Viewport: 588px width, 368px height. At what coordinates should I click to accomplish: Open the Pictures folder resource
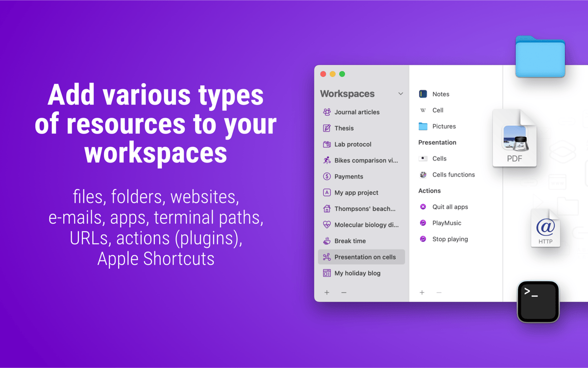(x=444, y=127)
